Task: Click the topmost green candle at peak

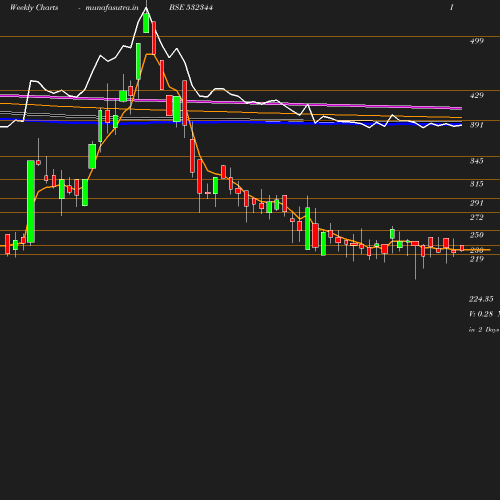Action: click(x=146, y=23)
